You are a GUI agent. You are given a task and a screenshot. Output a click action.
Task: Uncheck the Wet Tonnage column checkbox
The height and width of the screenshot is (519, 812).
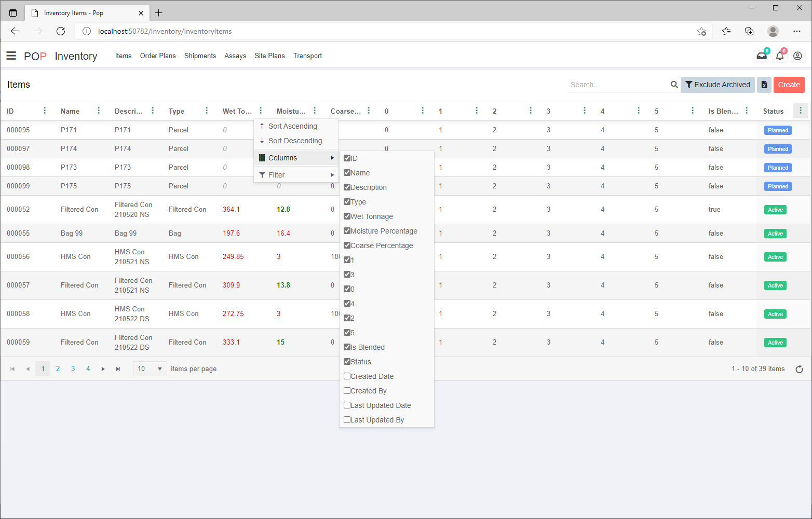click(347, 216)
